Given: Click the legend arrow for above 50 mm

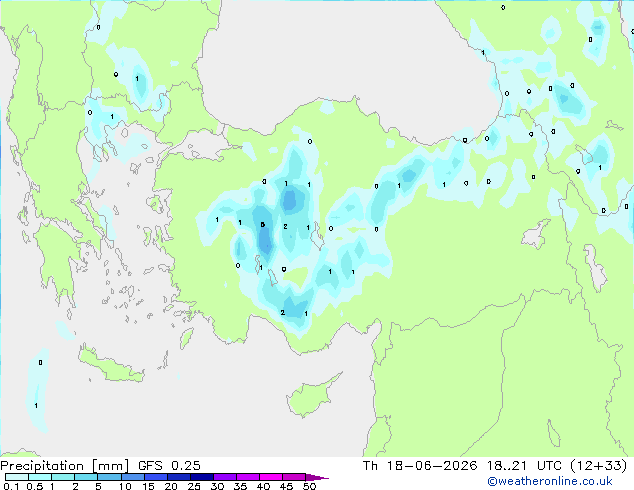Looking at the screenshot, I should pos(316,477).
